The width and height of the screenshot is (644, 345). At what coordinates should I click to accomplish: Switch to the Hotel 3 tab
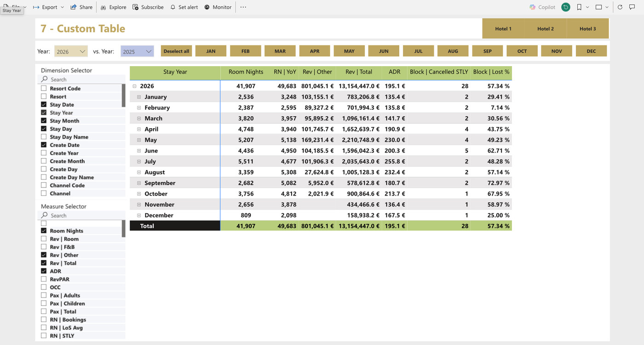pyautogui.click(x=587, y=28)
